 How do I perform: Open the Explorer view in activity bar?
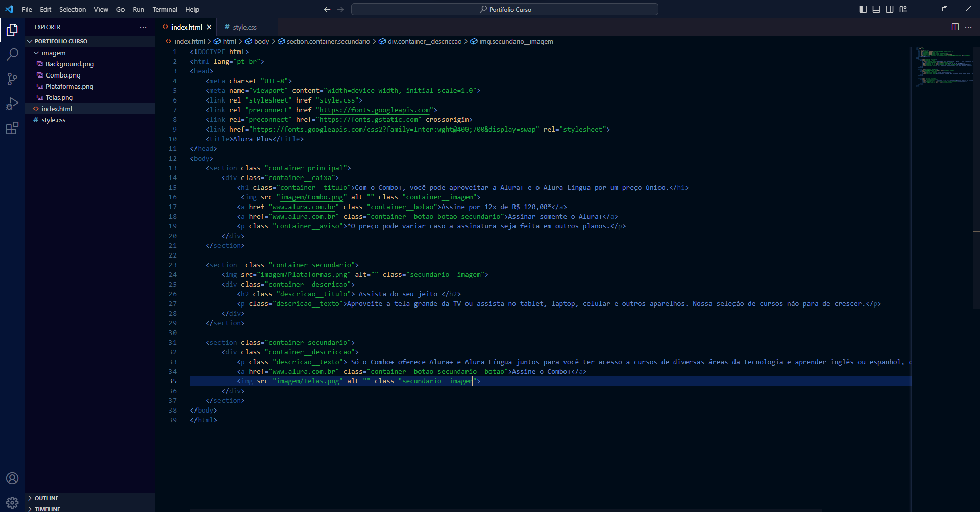pos(12,30)
